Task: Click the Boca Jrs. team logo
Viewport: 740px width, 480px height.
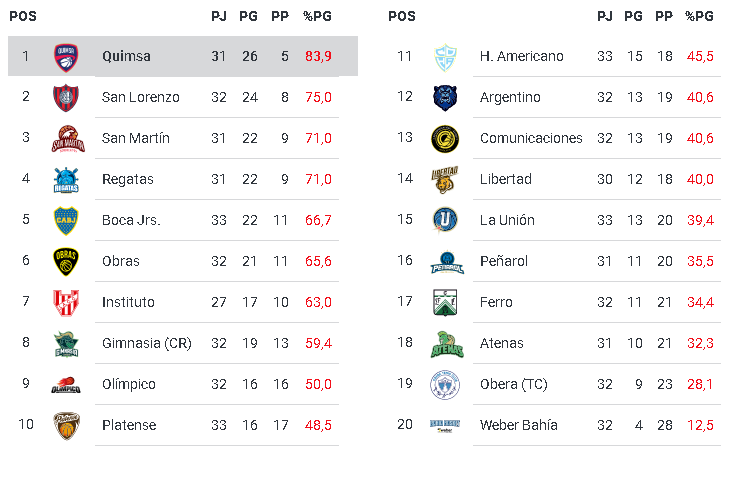Action: pyautogui.click(x=66, y=220)
